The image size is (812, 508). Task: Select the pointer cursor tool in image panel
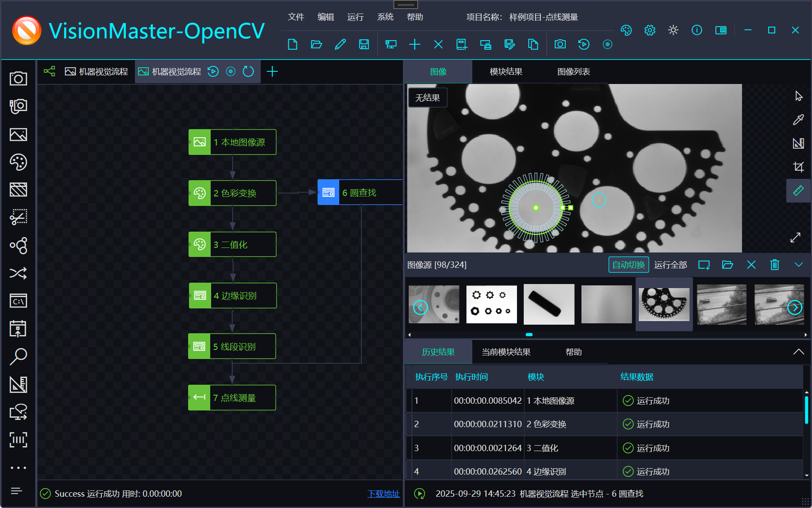[798, 96]
